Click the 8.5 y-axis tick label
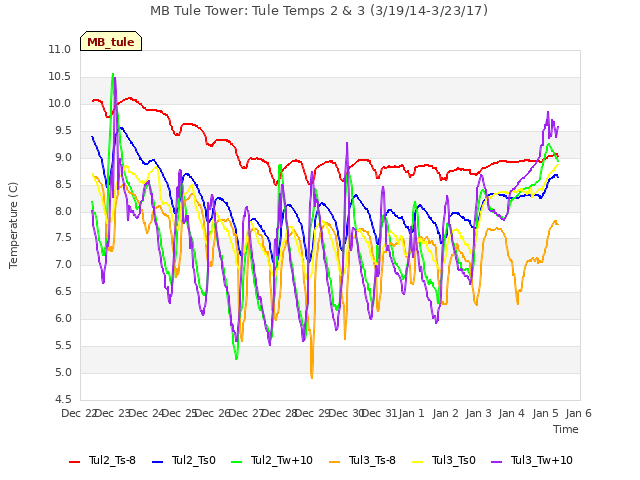640x480 pixels. point(63,184)
